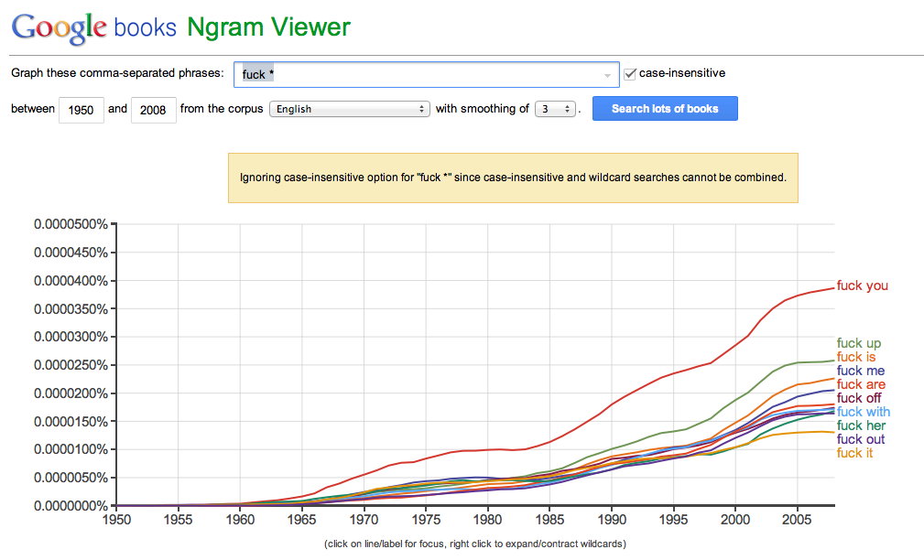Click the Google books logo
The image size is (924, 560).
pyautogui.click(x=93, y=27)
